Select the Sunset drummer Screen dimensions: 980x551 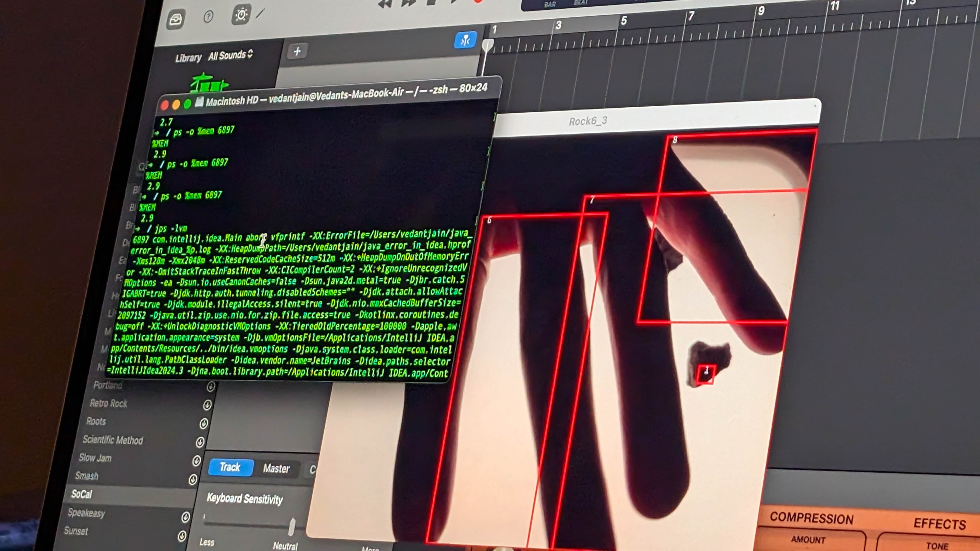(76, 531)
